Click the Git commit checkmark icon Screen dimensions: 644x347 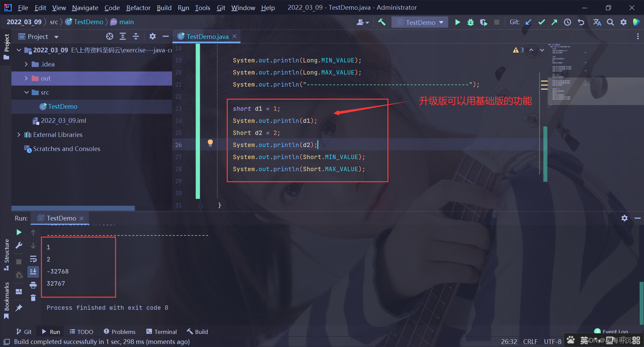pyautogui.click(x=541, y=22)
